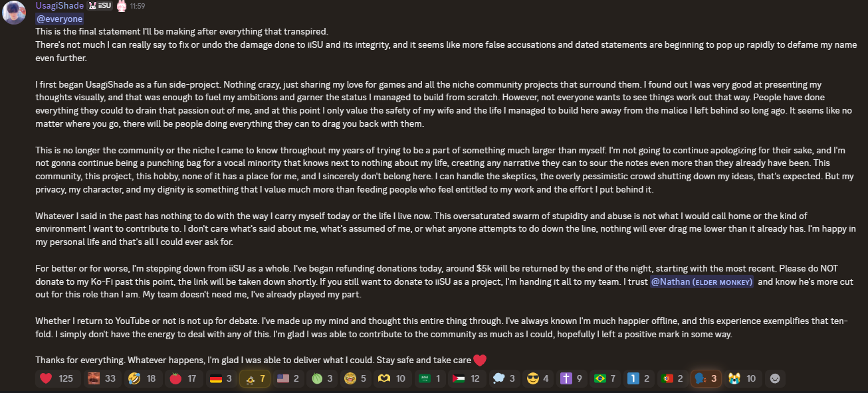Click the 11:59 message timestamp
The image size is (868, 393).
pyautogui.click(x=138, y=6)
